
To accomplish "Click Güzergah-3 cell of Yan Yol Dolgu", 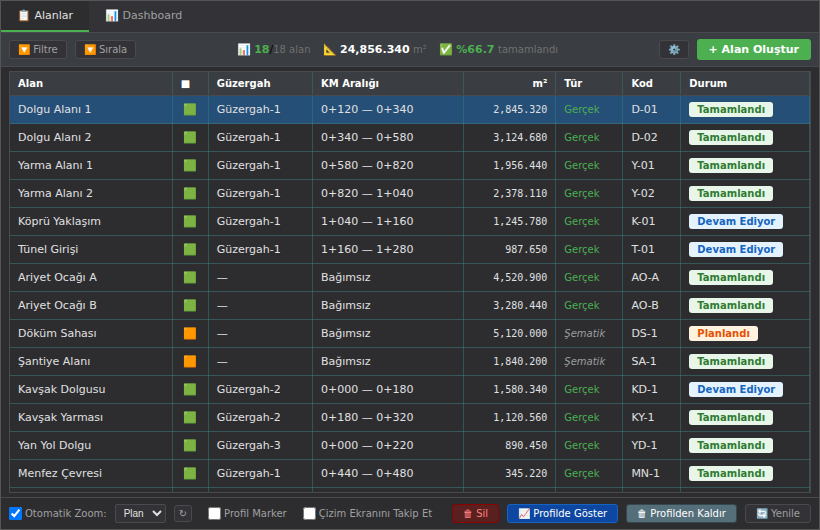I will click(248, 445).
